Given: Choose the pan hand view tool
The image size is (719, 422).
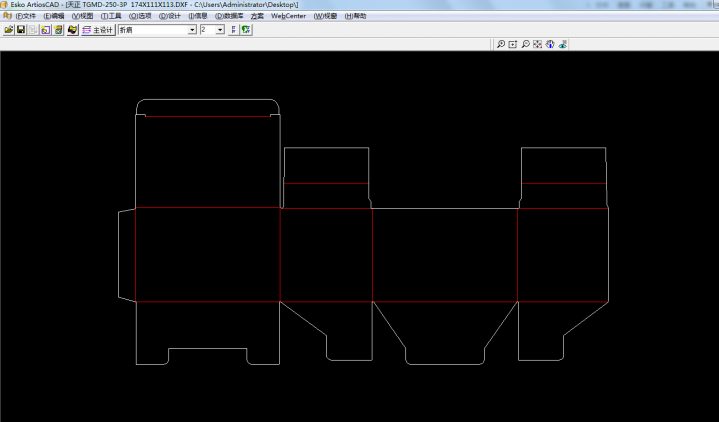Looking at the screenshot, I should pyautogui.click(x=550, y=44).
